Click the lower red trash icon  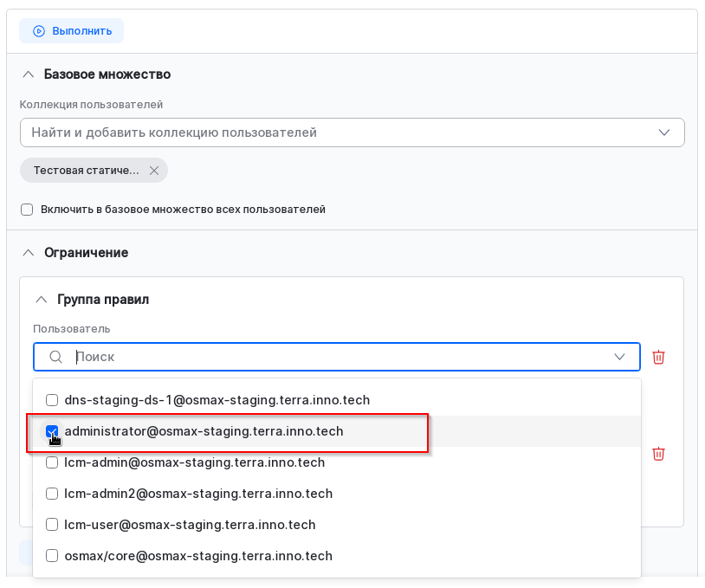tap(658, 454)
